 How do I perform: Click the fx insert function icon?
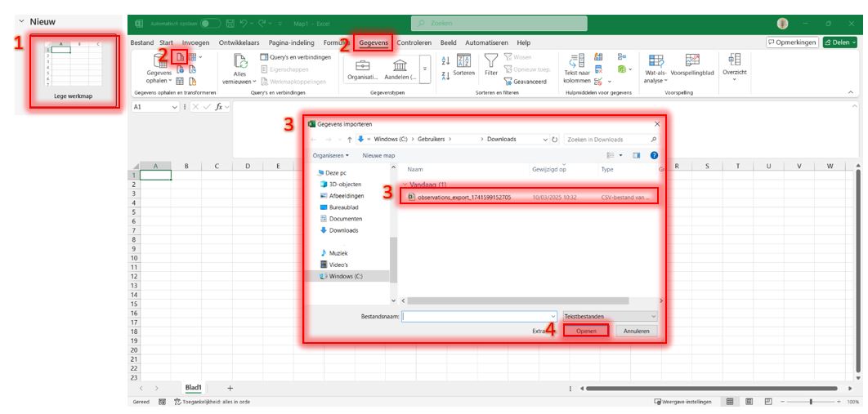point(219,107)
